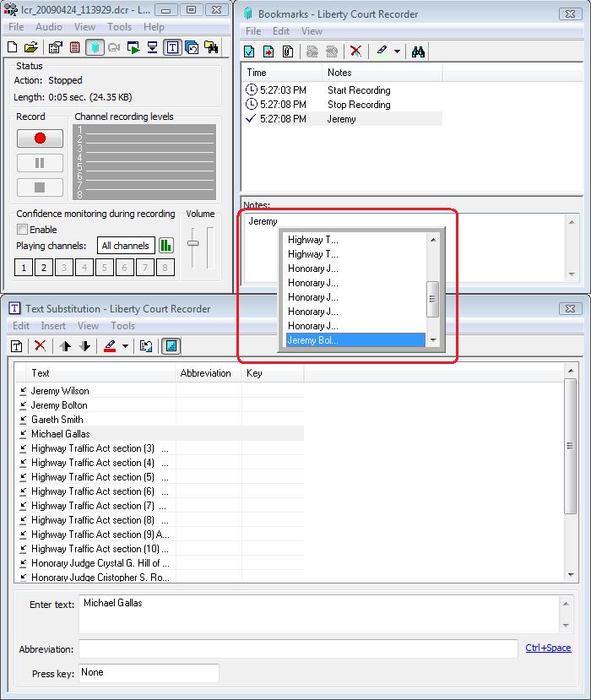Click the Abbreviation column header
This screenshot has width=591, height=700.
[209, 373]
